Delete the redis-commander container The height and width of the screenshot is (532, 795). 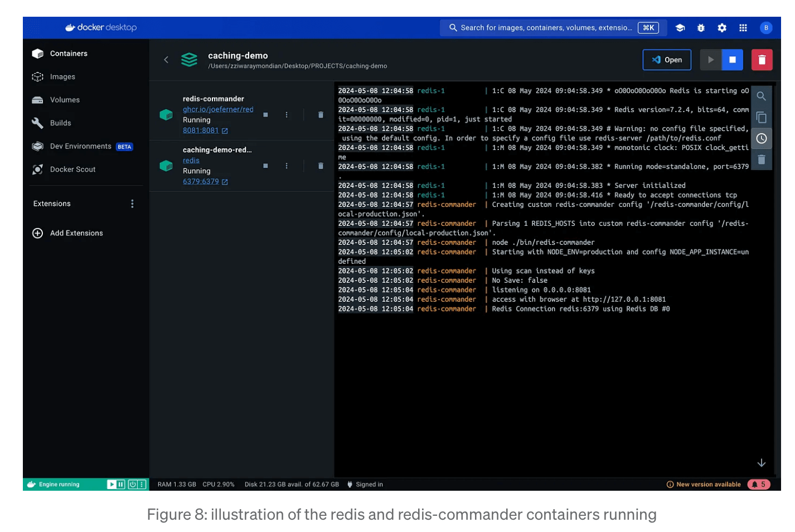point(321,115)
